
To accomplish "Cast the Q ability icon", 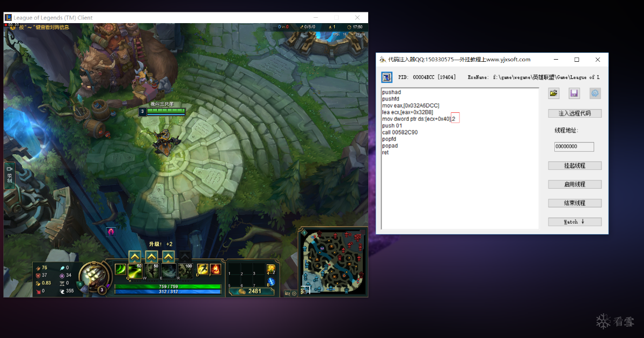I will 135,271.
